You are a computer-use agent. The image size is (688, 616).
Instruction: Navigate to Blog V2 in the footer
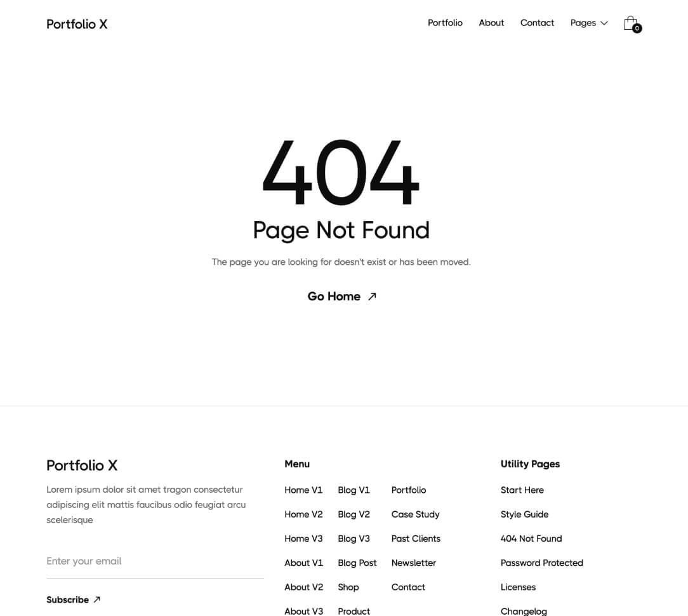point(354,514)
